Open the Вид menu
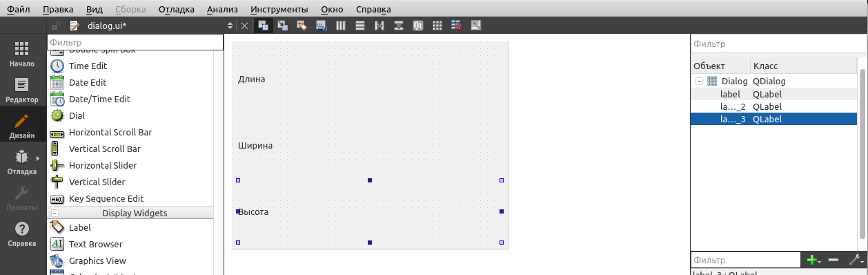The width and height of the screenshot is (868, 275). [x=95, y=9]
